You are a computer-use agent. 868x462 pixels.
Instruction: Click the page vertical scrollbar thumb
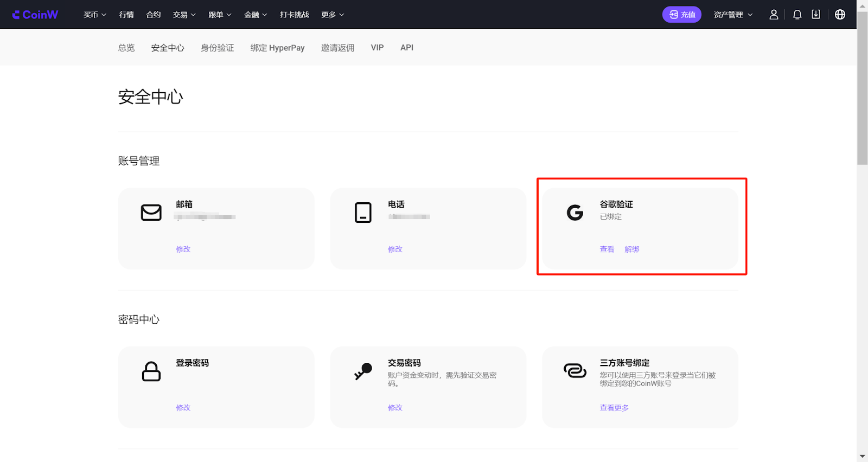pyautogui.click(x=862, y=87)
